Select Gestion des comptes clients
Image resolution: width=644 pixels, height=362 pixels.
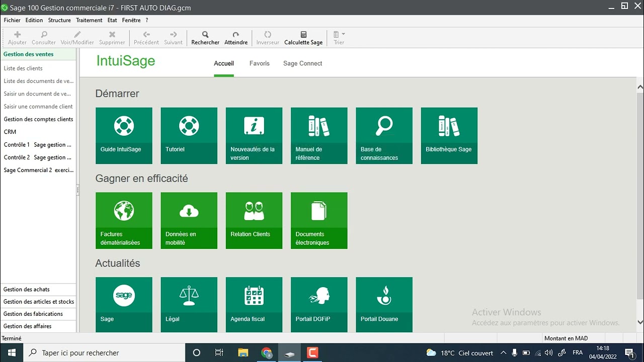38,119
